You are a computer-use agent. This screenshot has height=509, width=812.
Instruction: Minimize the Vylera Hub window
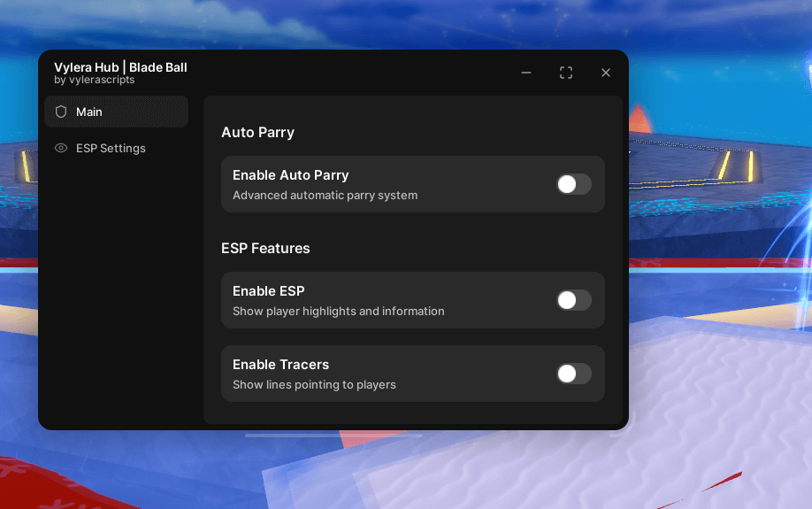point(526,73)
